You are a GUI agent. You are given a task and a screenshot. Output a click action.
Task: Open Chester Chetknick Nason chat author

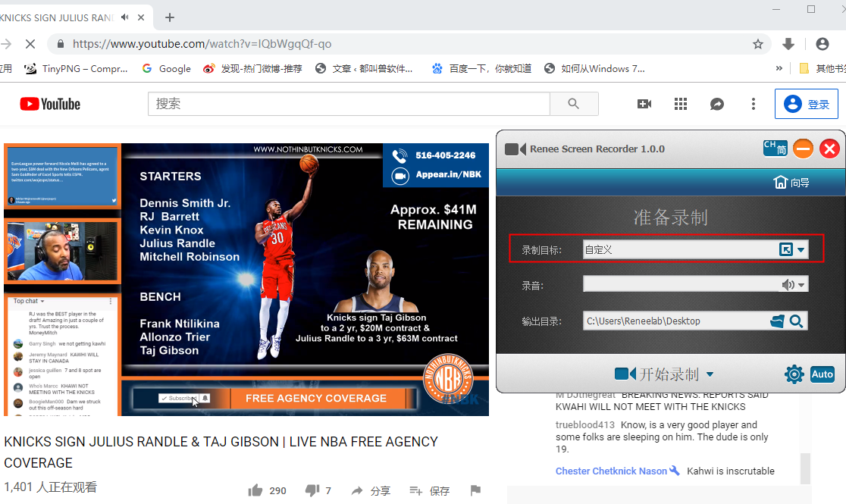click(611, 471)
